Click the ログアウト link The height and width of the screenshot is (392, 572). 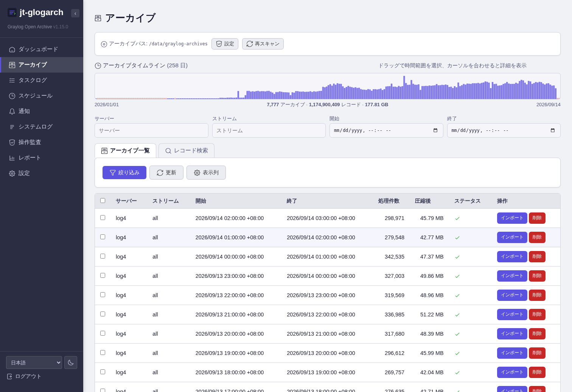[24, 377]
